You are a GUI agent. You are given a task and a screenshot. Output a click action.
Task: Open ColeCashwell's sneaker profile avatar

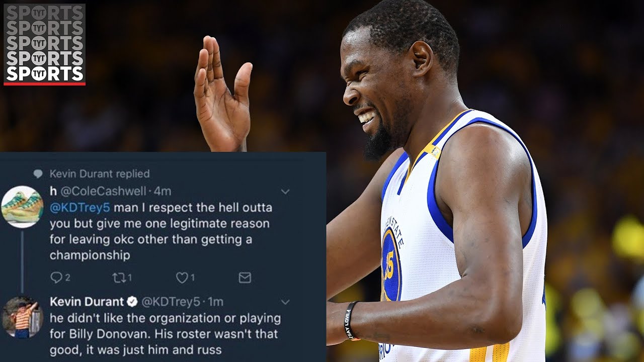click(22, 207)
